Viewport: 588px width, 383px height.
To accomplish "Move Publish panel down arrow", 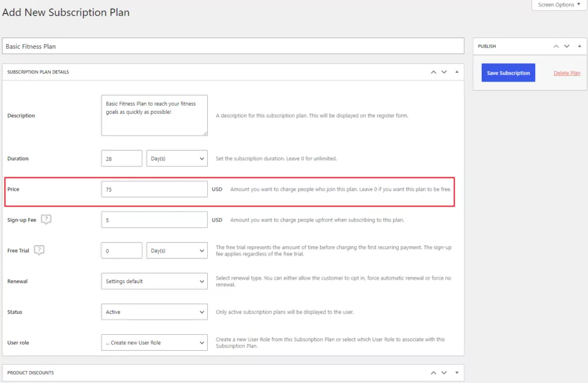I will (567, 46).
